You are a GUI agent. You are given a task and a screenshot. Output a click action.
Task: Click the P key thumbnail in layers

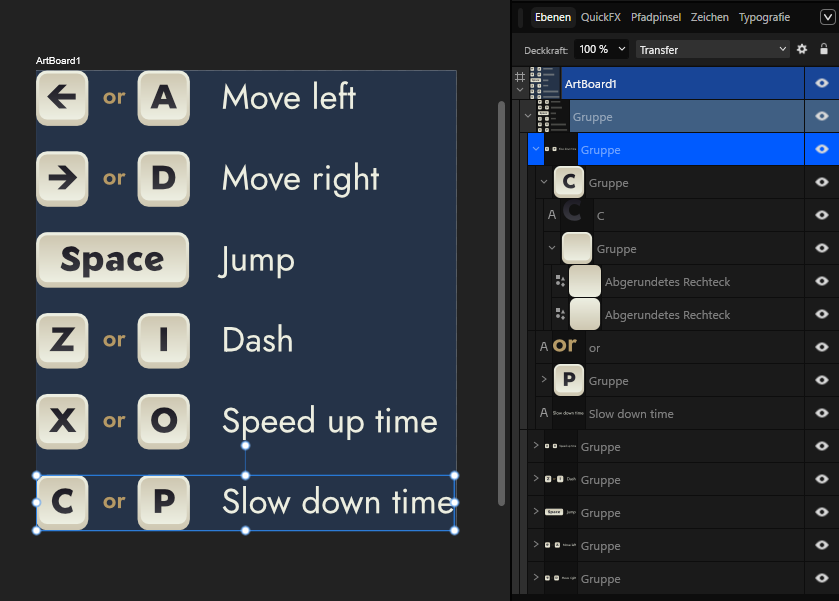click(x=569, y=380)
